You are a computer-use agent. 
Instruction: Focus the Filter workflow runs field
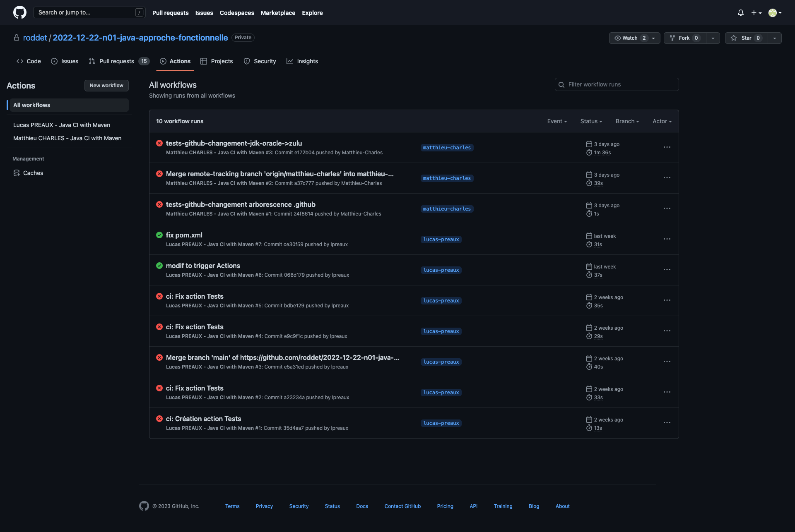pos(617,84)
